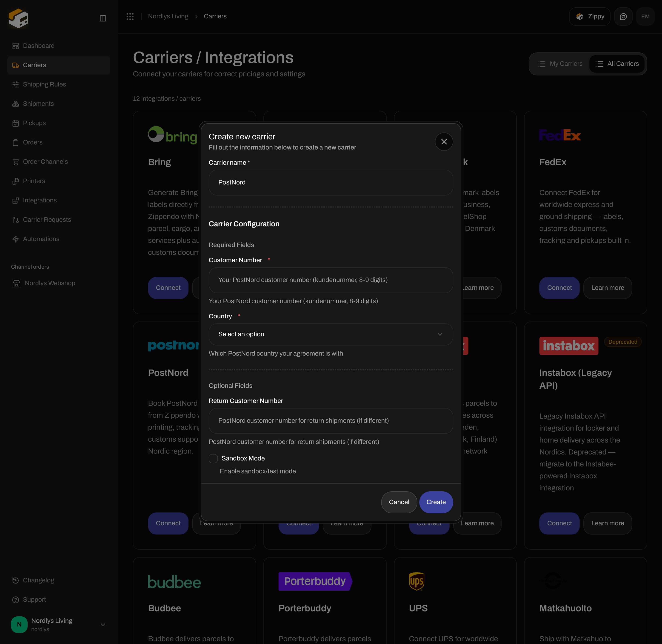Image resolution: width=662 pixels, height=644 pixels.
Task: Cancel the new carrier dialog
Action: click(x=399, y=502)
